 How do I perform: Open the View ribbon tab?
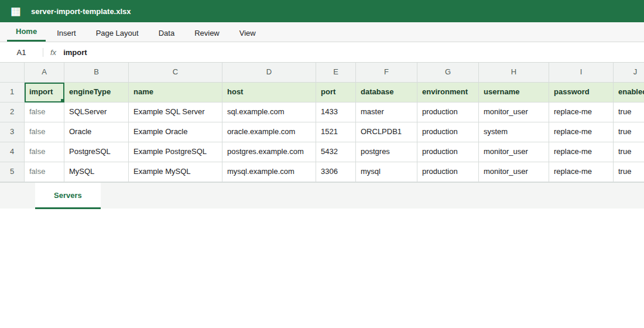247,33
